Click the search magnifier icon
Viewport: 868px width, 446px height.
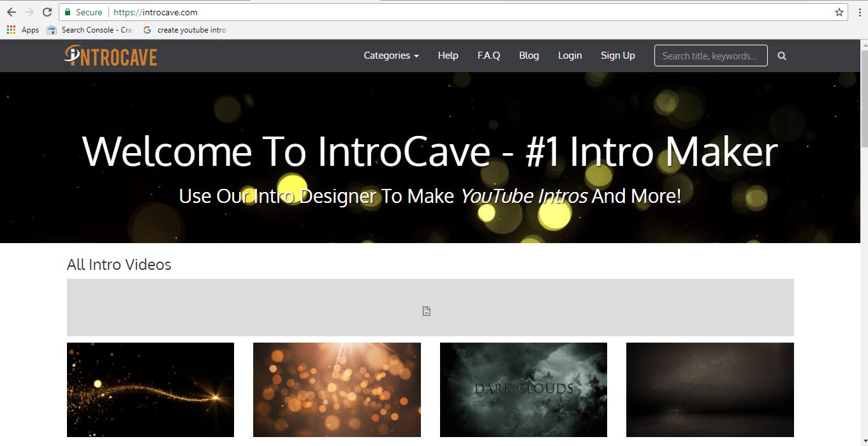click(x=782, y=56)
